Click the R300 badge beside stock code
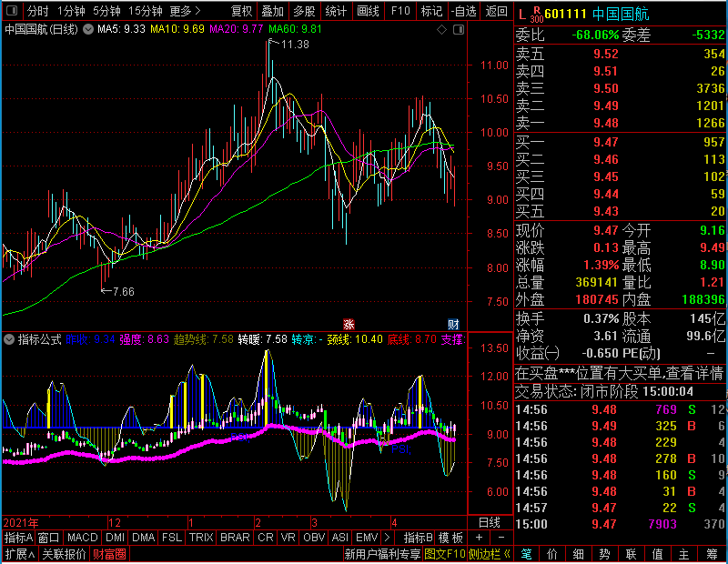 point(537,15)
